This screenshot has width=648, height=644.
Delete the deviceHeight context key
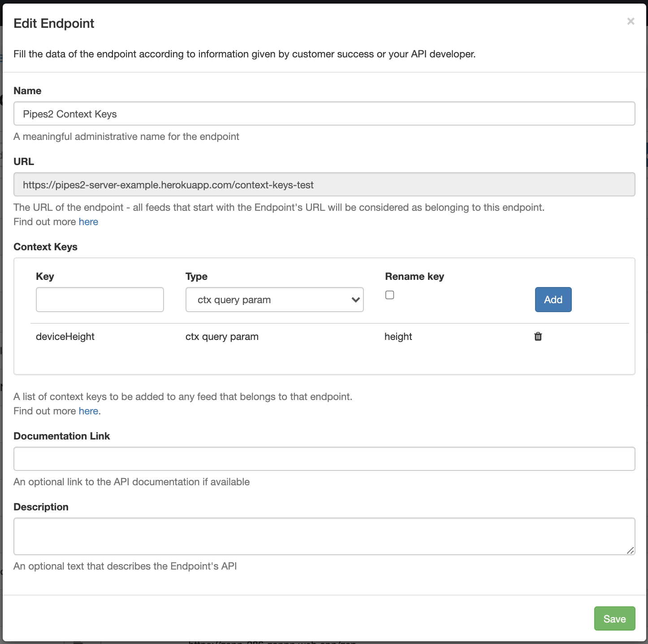click(538, 336)
